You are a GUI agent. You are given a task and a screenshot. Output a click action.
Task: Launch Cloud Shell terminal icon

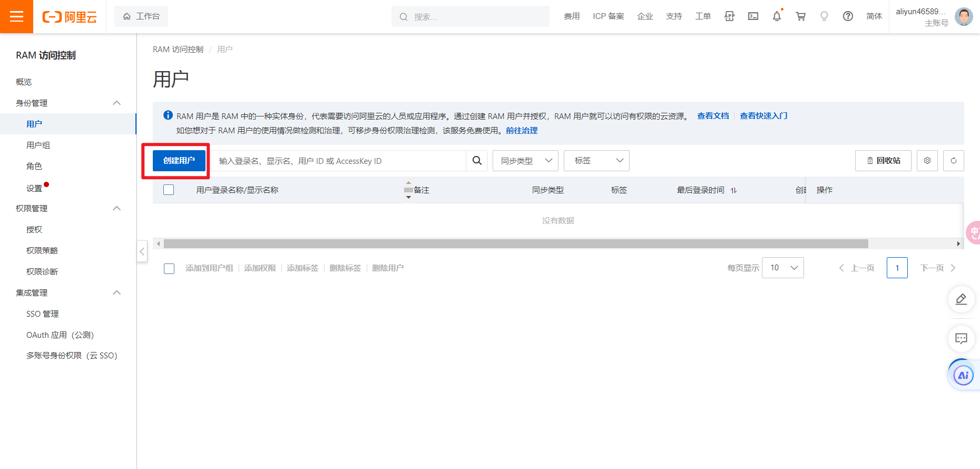[753, 16]
